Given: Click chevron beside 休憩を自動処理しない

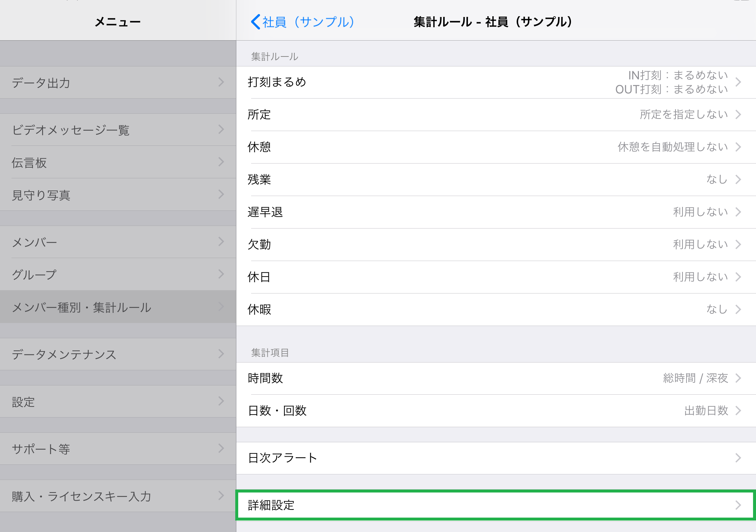Looking at the screenshot, I should [x=738, y=147].
